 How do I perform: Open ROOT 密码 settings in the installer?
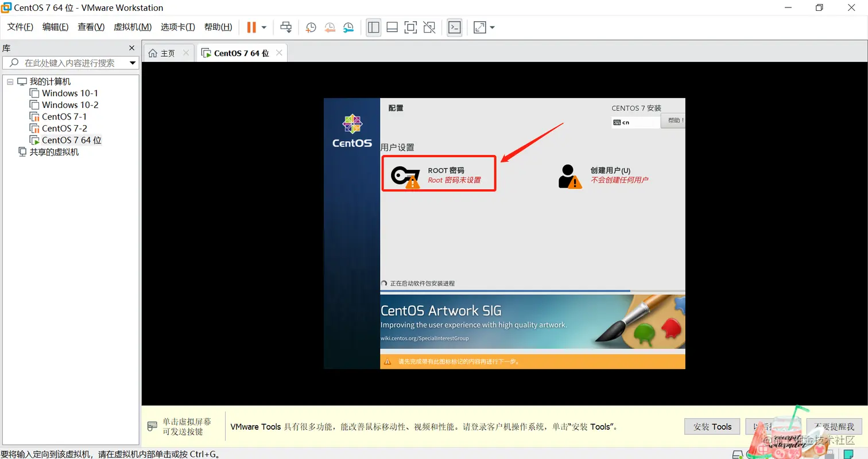[439, 174]
